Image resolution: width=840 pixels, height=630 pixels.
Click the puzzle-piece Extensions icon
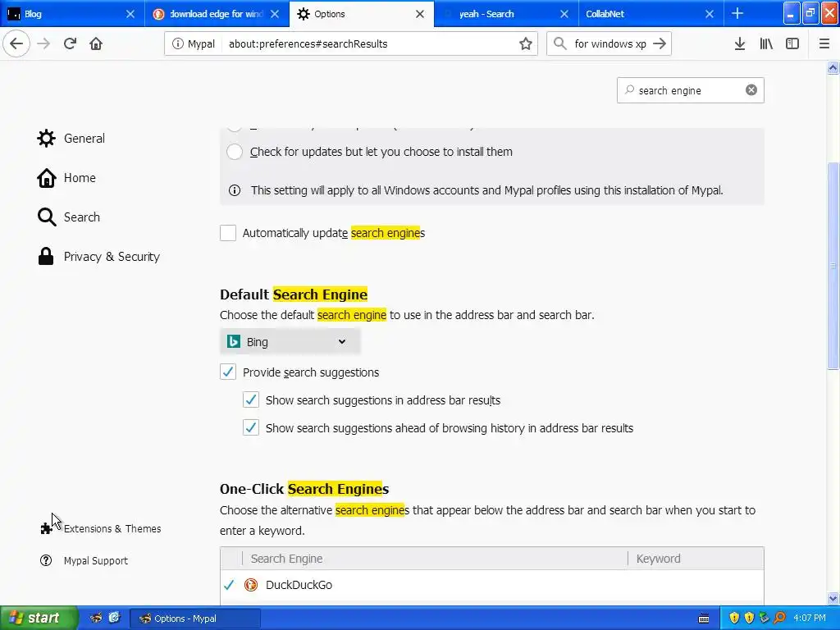(47, 529)
